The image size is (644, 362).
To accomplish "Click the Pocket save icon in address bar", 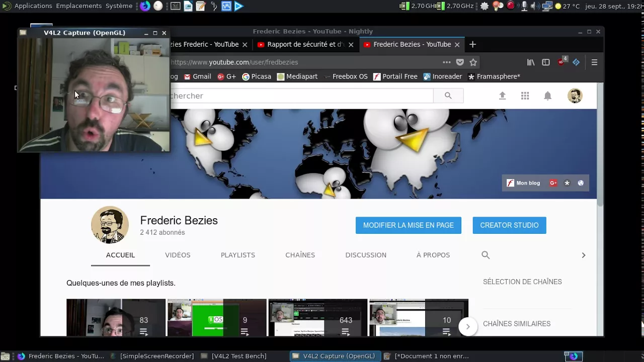I will tap(460, 62).
